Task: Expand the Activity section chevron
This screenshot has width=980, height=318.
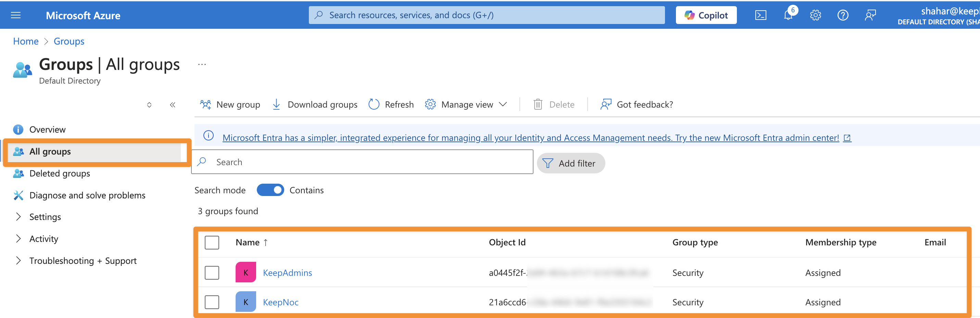Action: [x=18, y=239]
